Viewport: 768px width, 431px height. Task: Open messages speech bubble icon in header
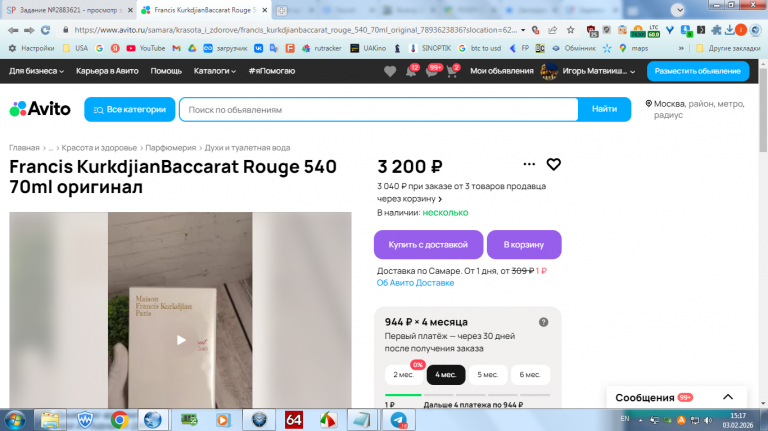coord(432,71)
